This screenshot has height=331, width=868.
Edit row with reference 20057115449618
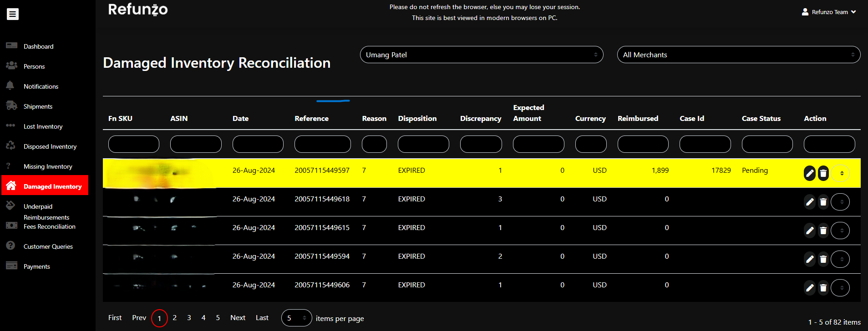tap(810, 202)
